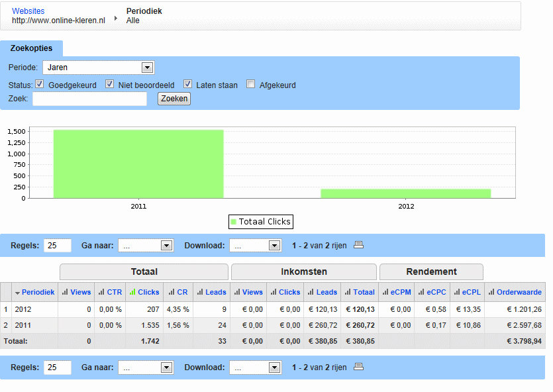Open the Ga naar dropdown above the table
Image resolution: width=553 pixels, height=392 pixels.
coord(146,246)
